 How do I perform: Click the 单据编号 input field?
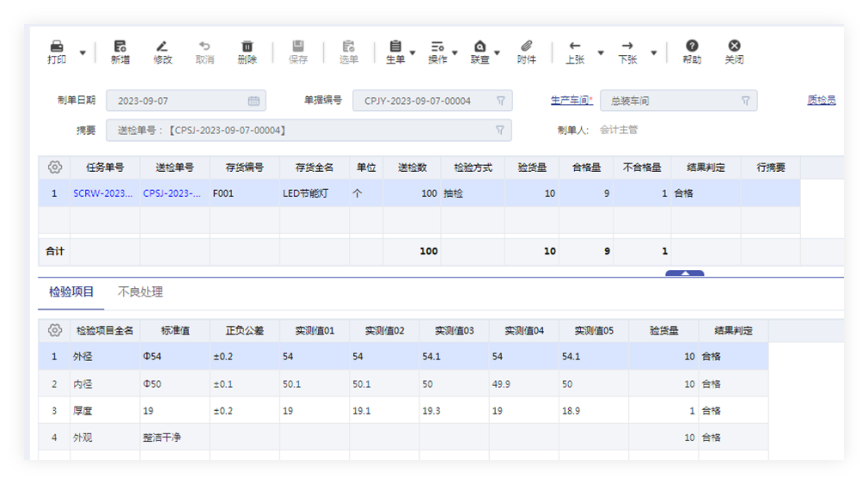click(425, 101)
